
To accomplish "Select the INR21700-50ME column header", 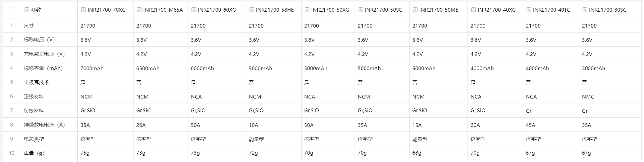I will 438,10.
